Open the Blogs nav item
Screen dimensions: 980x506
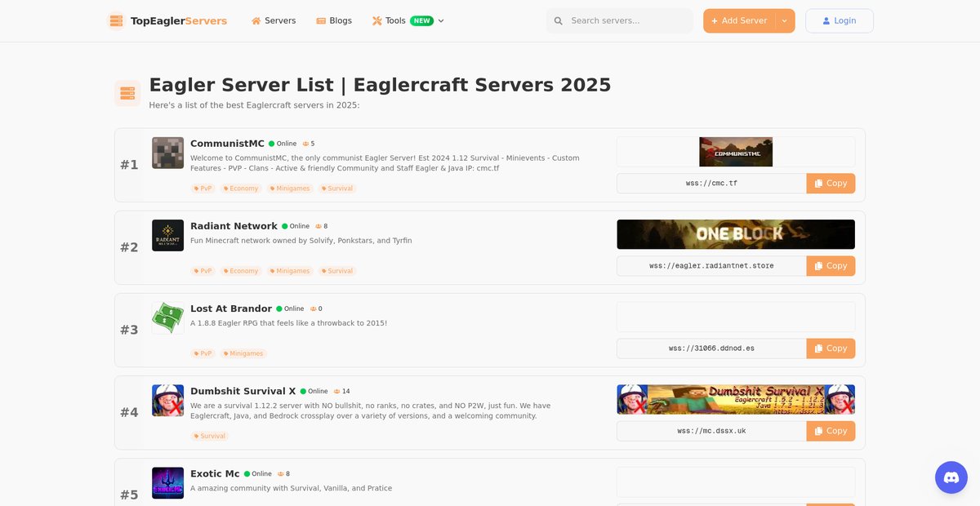click(334, 20)
